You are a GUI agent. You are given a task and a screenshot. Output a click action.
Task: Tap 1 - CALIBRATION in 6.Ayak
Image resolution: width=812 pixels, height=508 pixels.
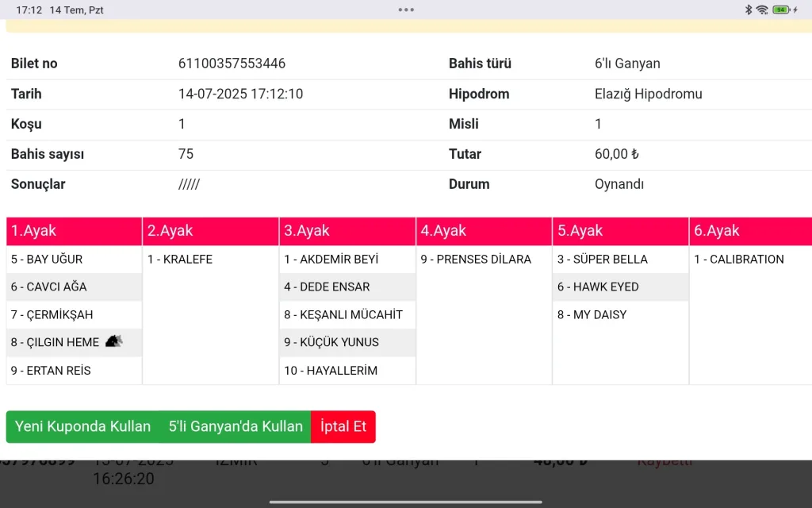click(x=739, y=260)
